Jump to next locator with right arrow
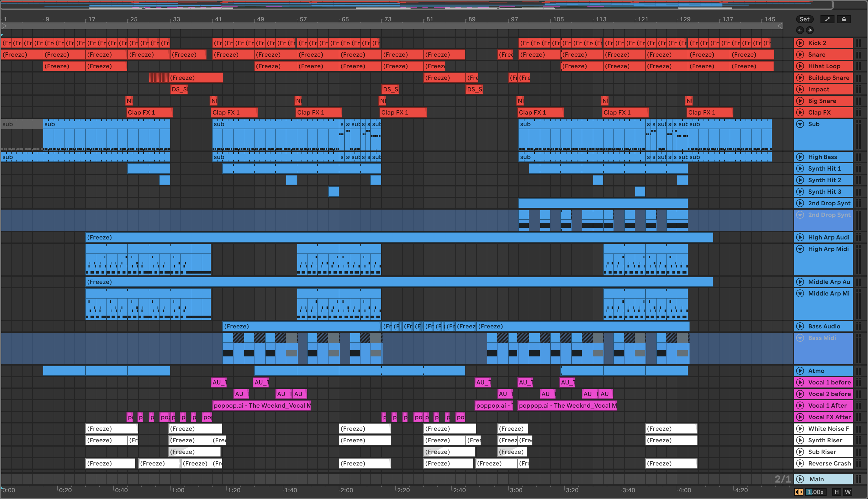This screenshot has height=499, width=868. [810, 30]
